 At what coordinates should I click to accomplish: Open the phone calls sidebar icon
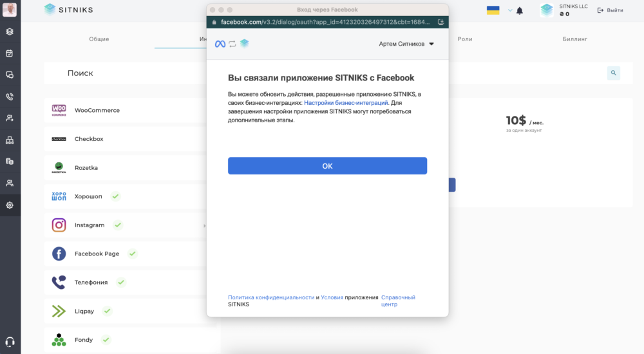[x=10, y=97]
